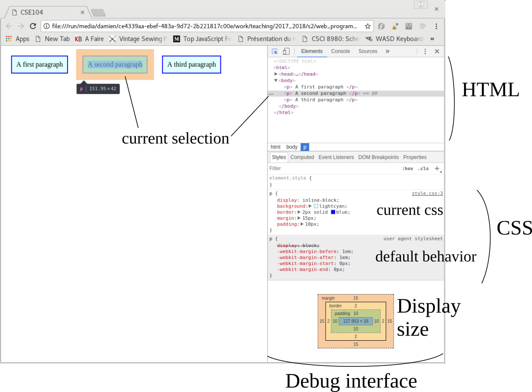The image size is (532, 392).
Task: Expand the head element node
Action: 276,74
